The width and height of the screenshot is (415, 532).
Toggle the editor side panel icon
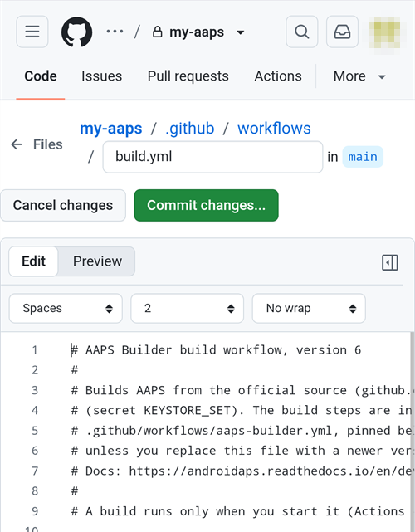pos(390,262)
